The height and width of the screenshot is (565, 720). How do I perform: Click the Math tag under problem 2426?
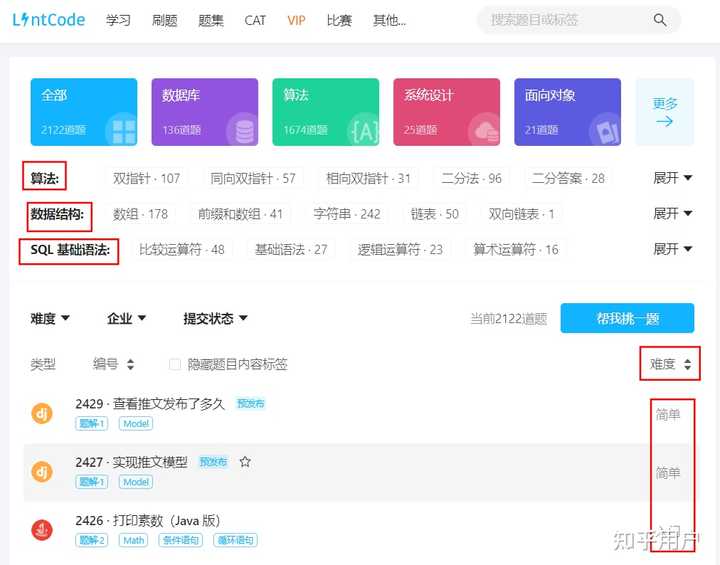tap(134, 540)
